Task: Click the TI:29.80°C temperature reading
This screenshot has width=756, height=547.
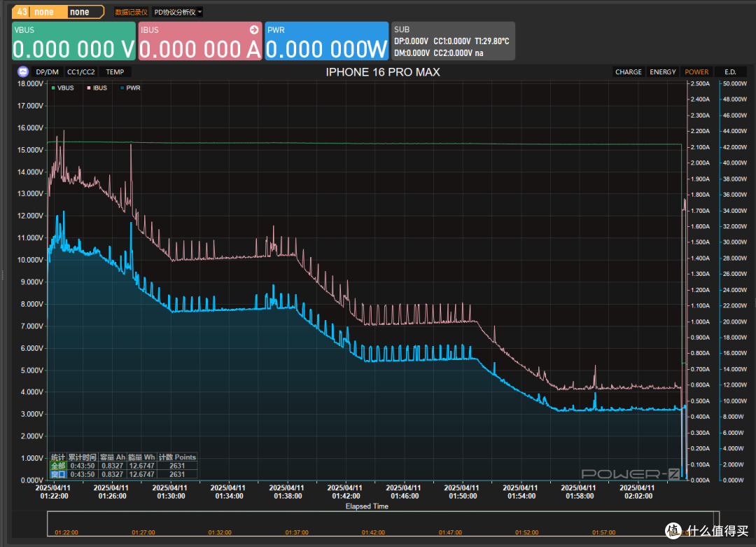Action: pyautogui.click(x=492, y=41)
